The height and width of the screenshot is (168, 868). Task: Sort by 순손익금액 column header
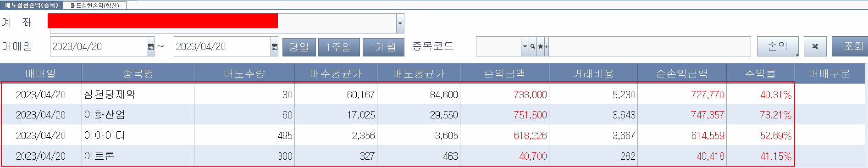682,73
